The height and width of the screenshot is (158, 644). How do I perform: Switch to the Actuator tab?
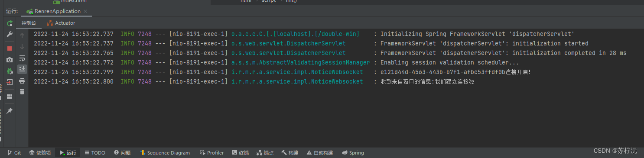61,23
